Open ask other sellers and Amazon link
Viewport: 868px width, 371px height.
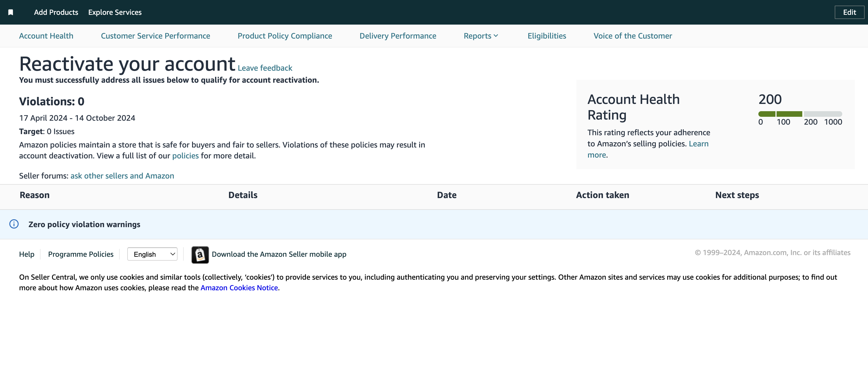click(122, 176)
